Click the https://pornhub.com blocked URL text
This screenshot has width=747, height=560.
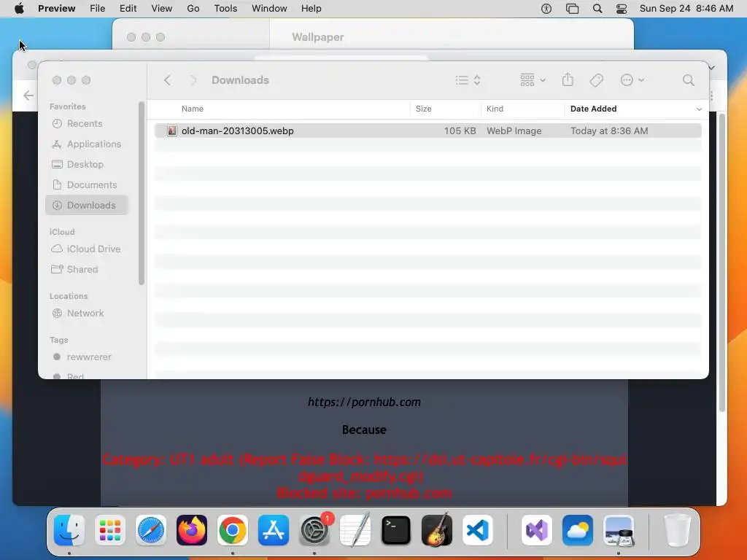tap(364, 402)
